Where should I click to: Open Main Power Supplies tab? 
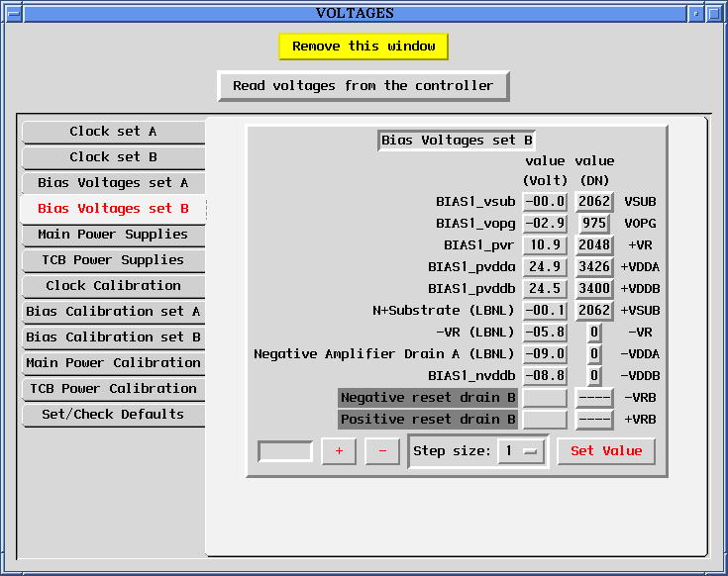coord(113,235)
